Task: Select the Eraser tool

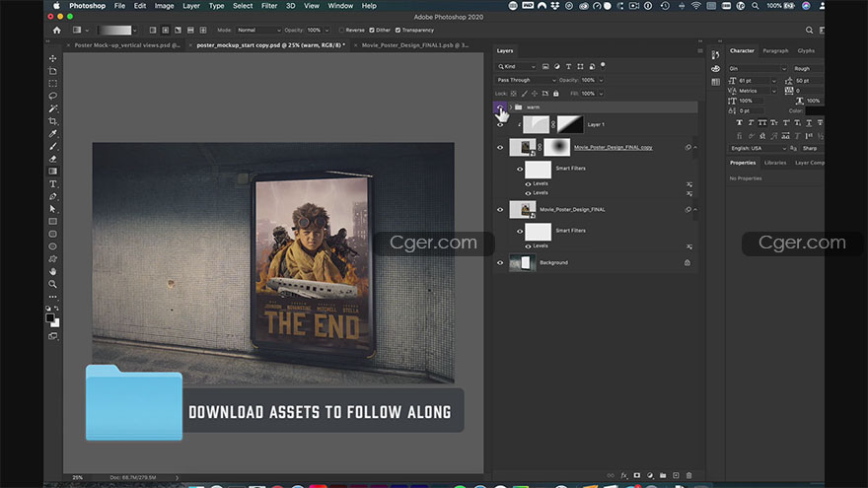Action: 52,159
